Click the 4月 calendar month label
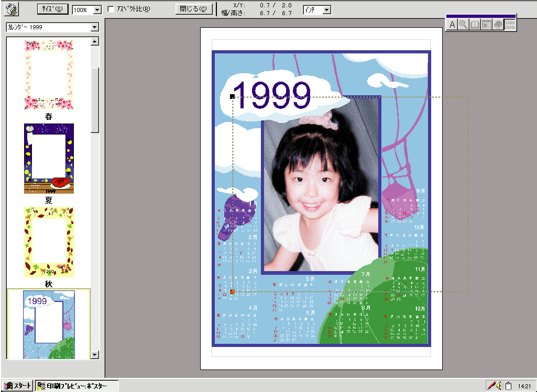537x392 pixels. point(253,308)
